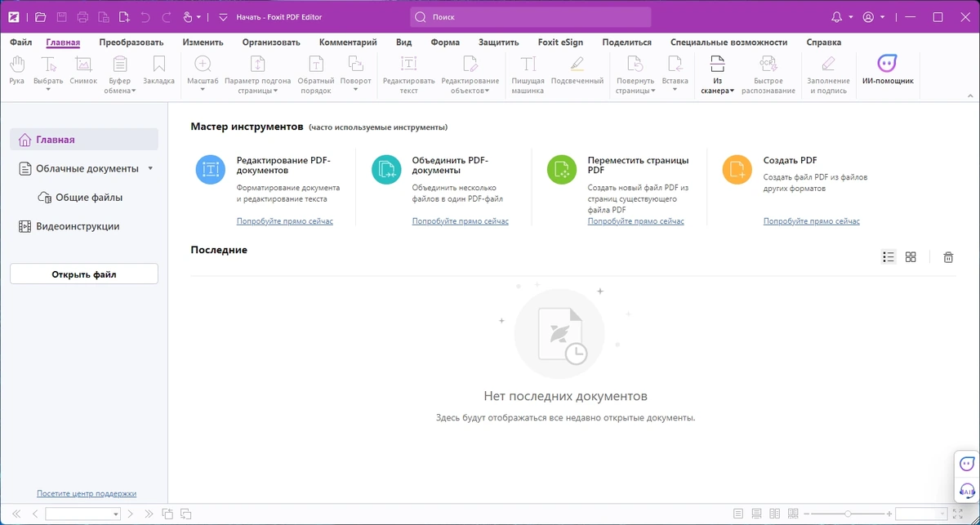Switch recent documents to thumbnail grid view
Screen dimensions: 980x525
911,257
